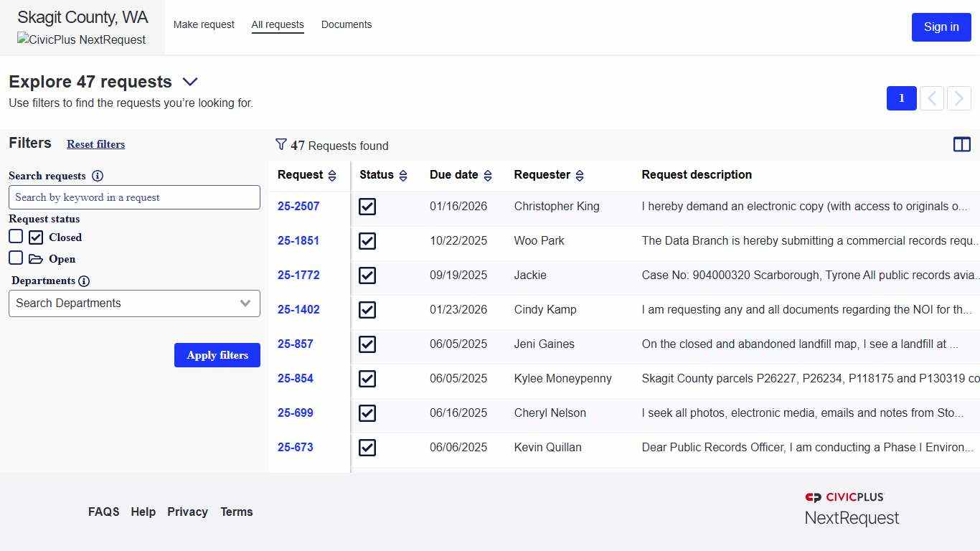Sort the table by Due date column
The image size is (980, 551).
(488, 174)
